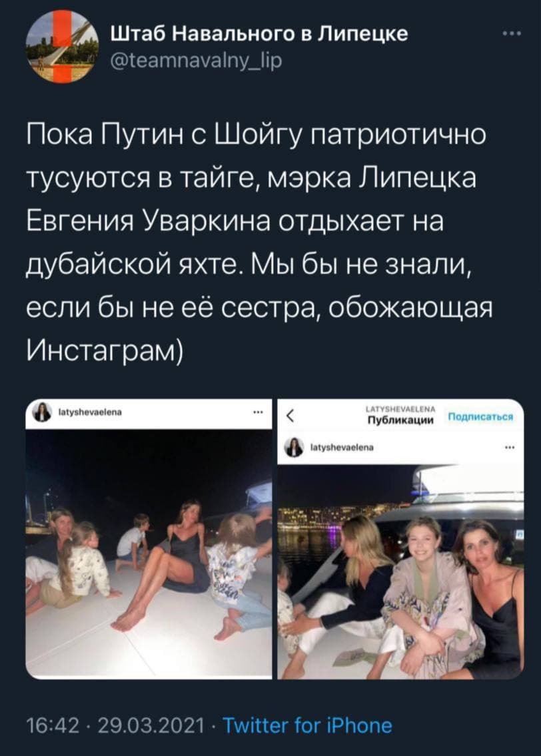Open the tweet's more options ellipsis
The image size is (541, 756).
pos(511,33)
